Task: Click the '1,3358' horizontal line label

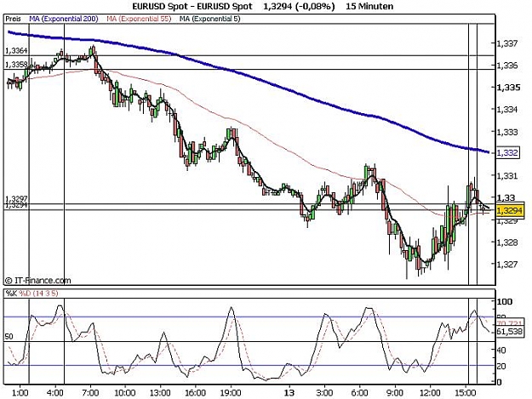Action: 15,65
